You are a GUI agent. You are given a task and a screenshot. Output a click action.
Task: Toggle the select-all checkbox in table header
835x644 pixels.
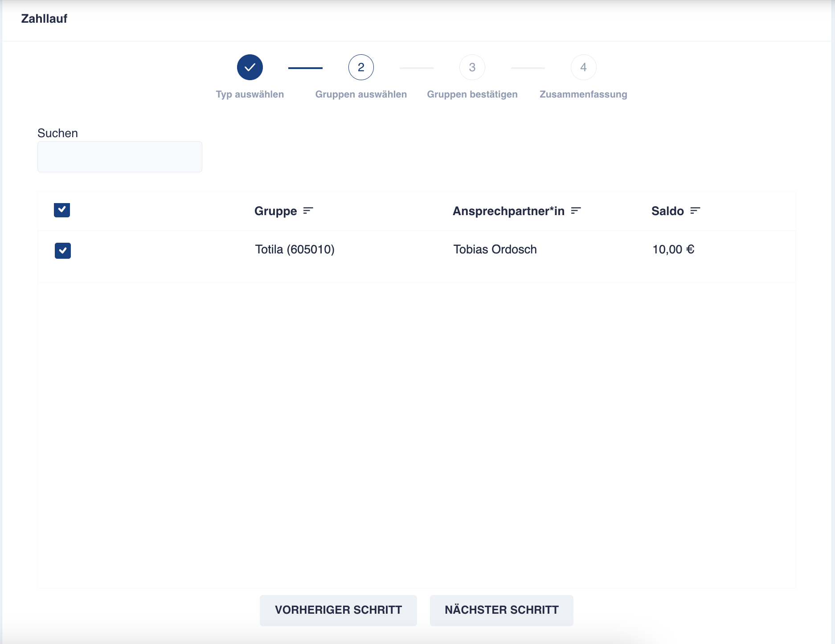[x=62, y=210]
